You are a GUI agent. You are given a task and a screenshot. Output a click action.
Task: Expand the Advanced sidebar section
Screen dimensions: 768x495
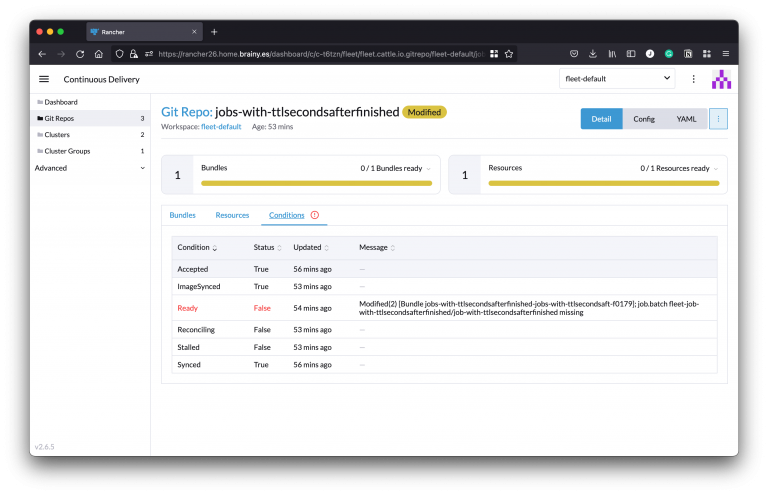90,168
